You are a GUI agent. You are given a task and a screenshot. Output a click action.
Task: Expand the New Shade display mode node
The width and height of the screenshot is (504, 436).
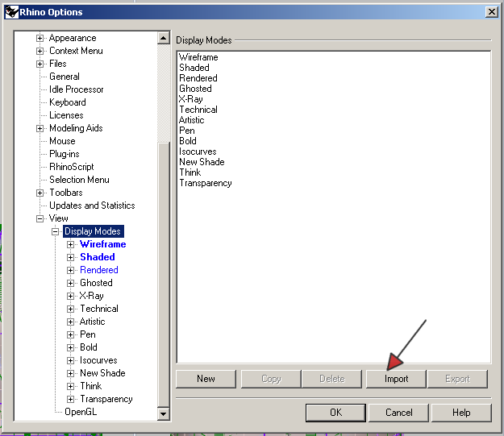(x=70, y=373)
